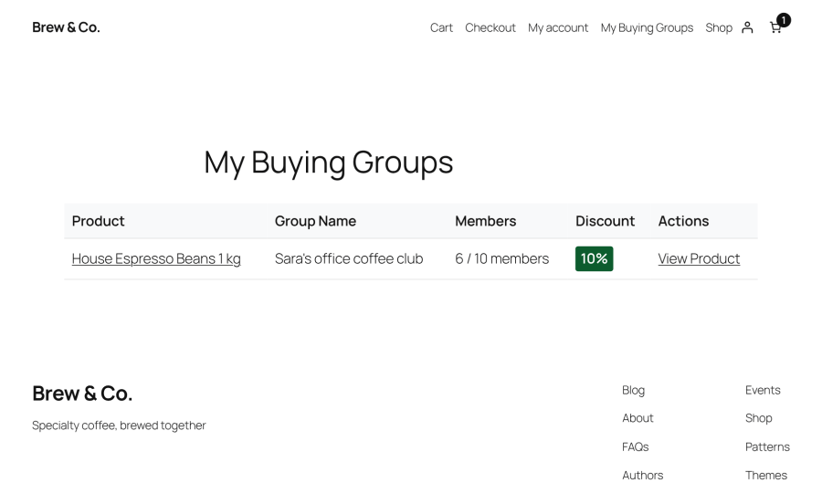Open the Patterns footer link
The image size is (822, 504).
(x=767, y=446)
